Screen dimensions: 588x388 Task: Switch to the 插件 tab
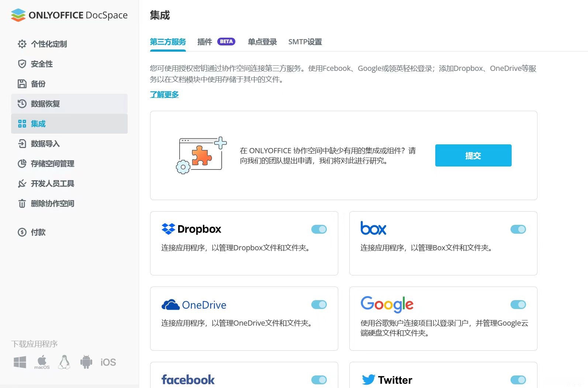pos(205,42)
